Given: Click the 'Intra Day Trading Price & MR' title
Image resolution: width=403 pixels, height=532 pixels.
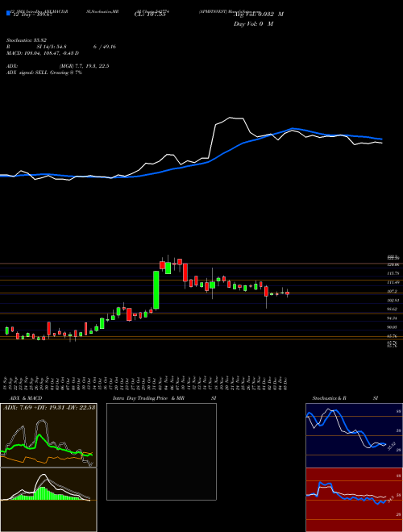Looking at the screenshot, I should tap(149, 398).
